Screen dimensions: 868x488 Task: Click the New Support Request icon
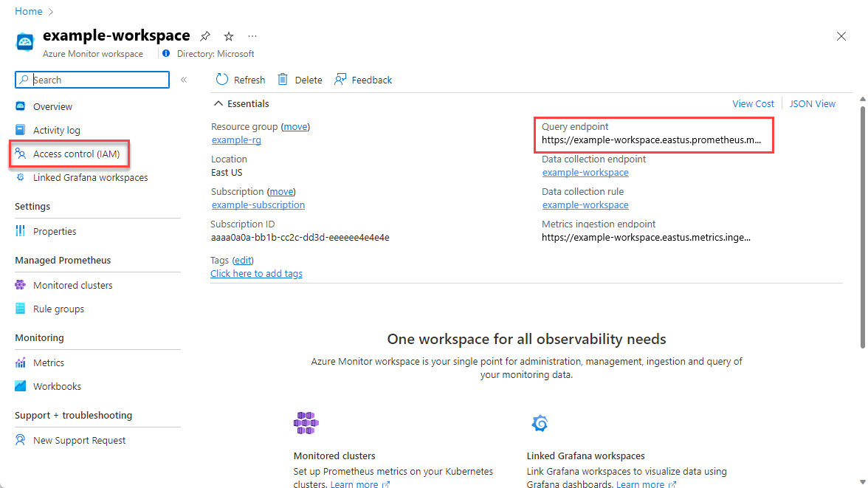[x=21, y=440]
